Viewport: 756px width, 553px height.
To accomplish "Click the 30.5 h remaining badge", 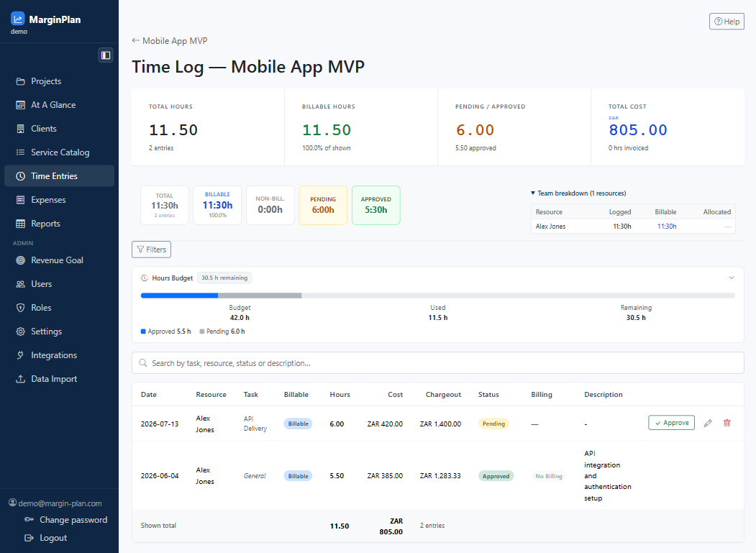I will [x=224, y=278].
